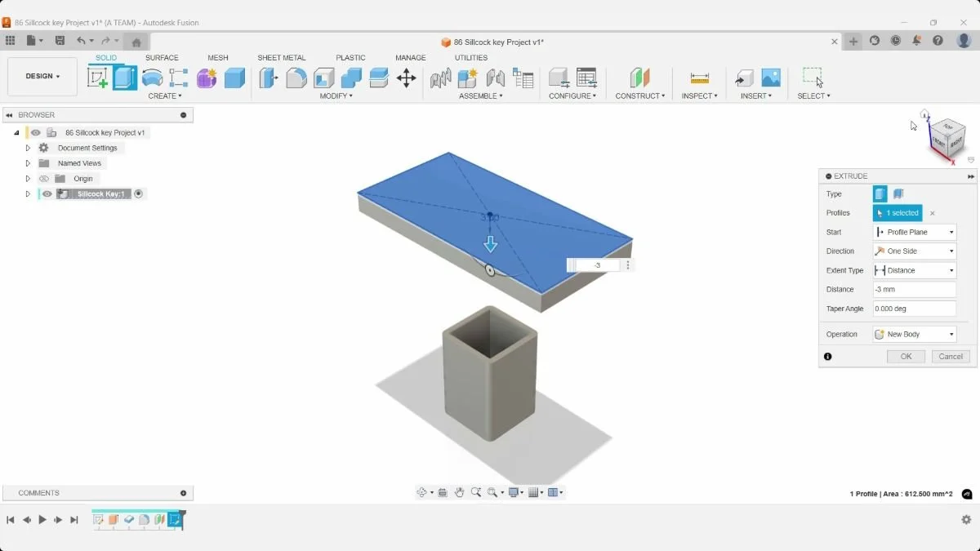Cancel the Extrude dialog
Screen dimensions: 980x551
click(x=951, y=357)
